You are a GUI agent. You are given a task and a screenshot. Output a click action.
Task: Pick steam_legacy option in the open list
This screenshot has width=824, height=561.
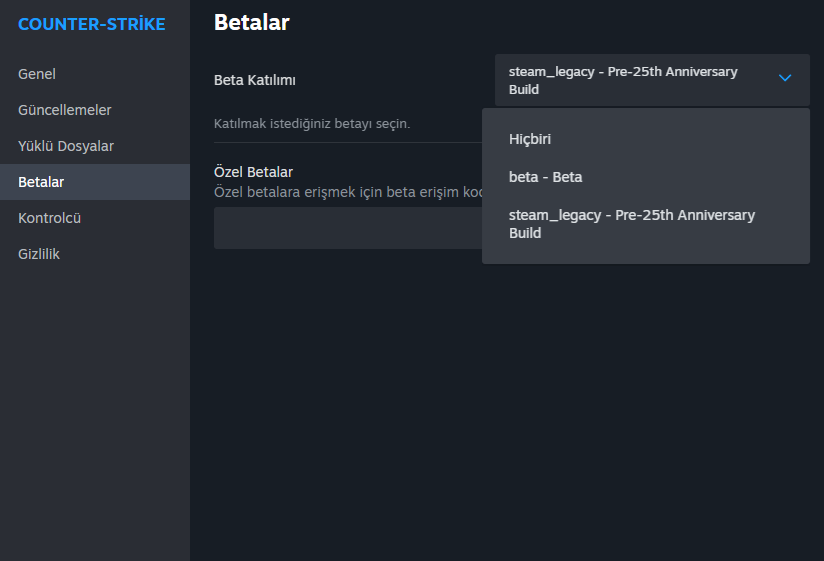631,224
